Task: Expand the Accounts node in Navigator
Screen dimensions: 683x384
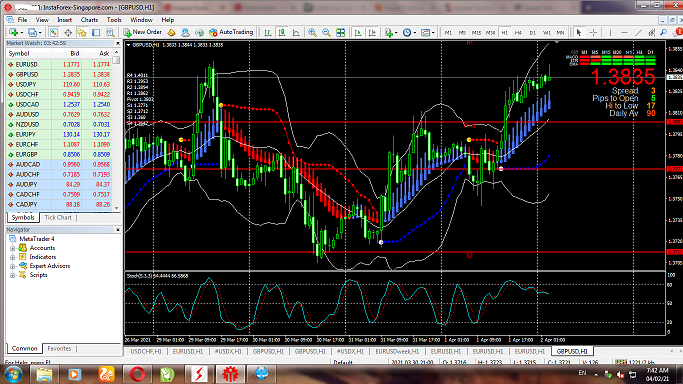Action: pos(13,248)
